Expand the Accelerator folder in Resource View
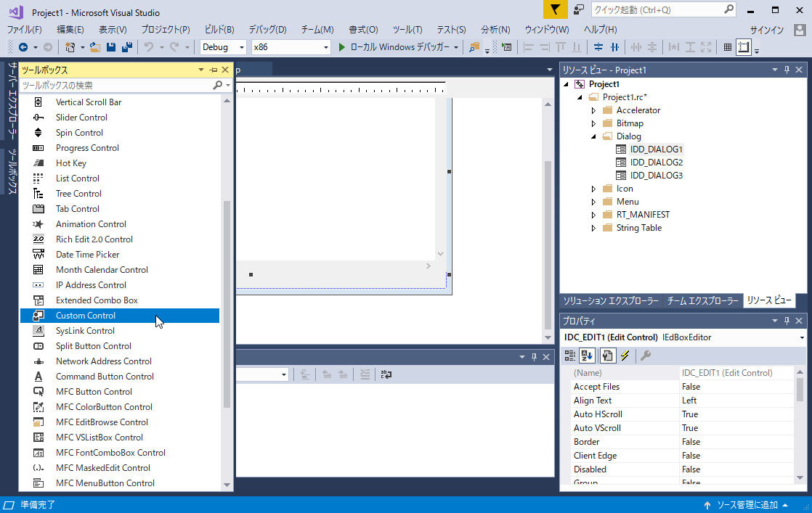 coord(593,110)
